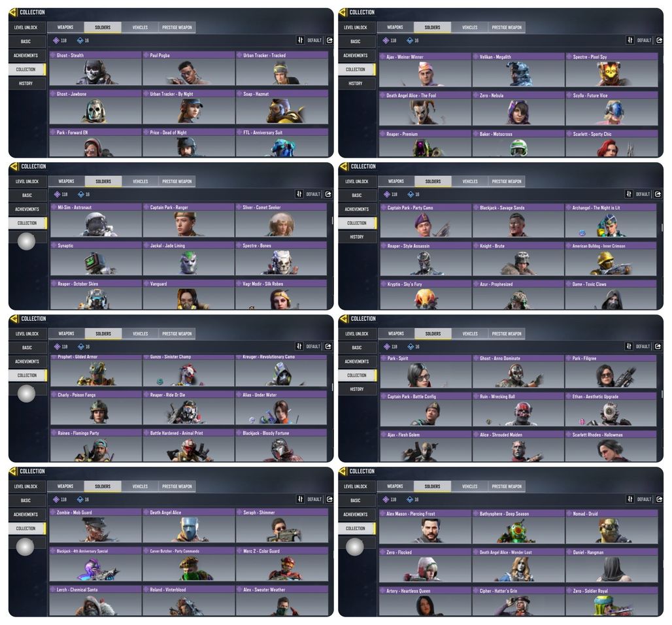
Task: Switch to Vehicles tab above Spectre - Pixel Spy
Action: point(470,27)
